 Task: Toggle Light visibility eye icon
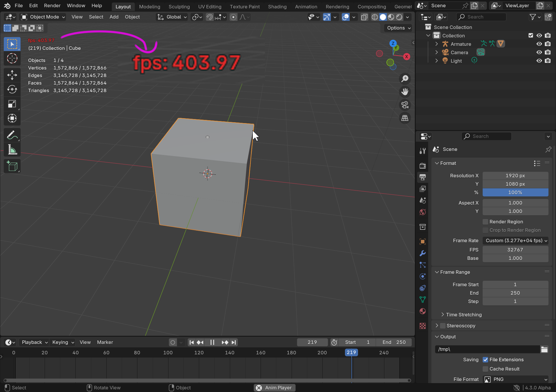click(539, 61)
